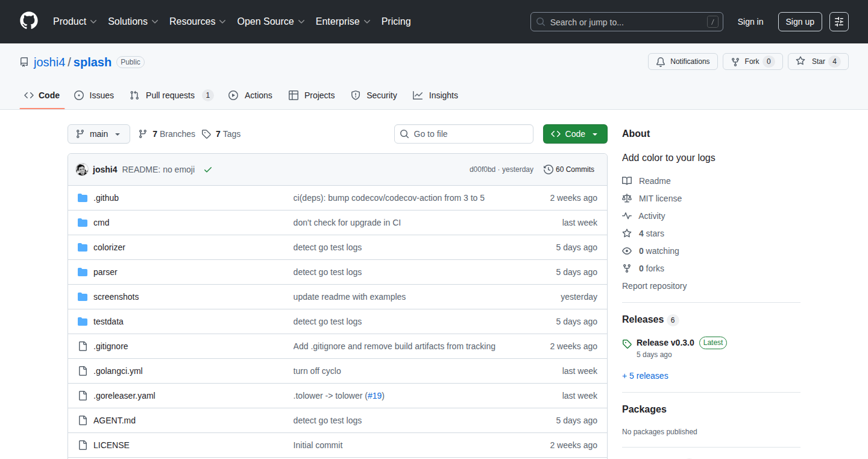Open the Projects tab
Screen dimensions: 868x459
312,95
